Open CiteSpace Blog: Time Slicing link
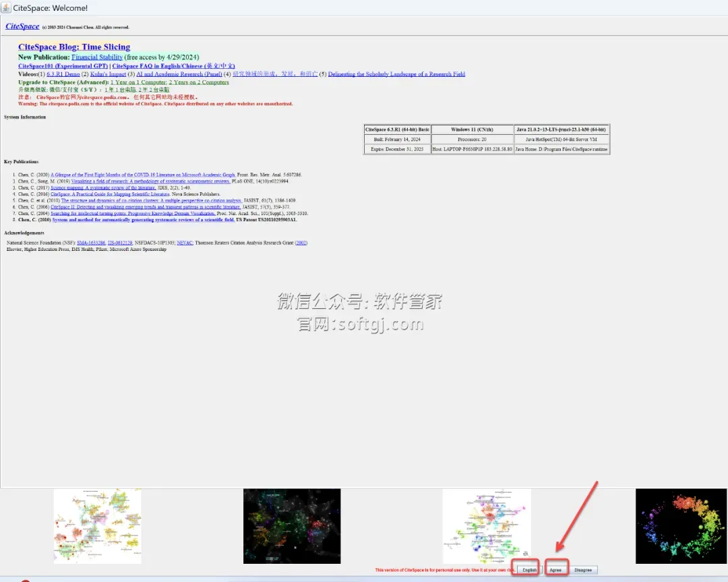Image resolution: width=728 pixels, height=582 pixels. point(74,47)
